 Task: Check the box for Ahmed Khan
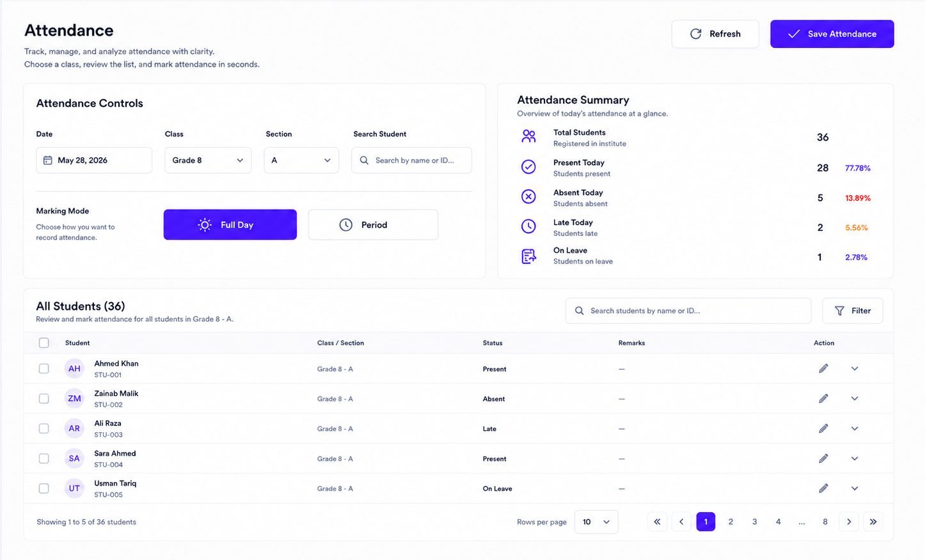(x=43, y=368)
